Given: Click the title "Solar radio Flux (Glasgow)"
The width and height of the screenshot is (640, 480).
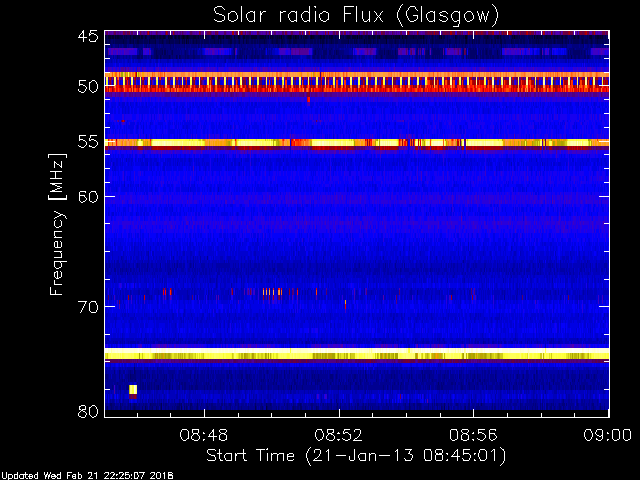Looking at the screenshot, I should [356, 16].
